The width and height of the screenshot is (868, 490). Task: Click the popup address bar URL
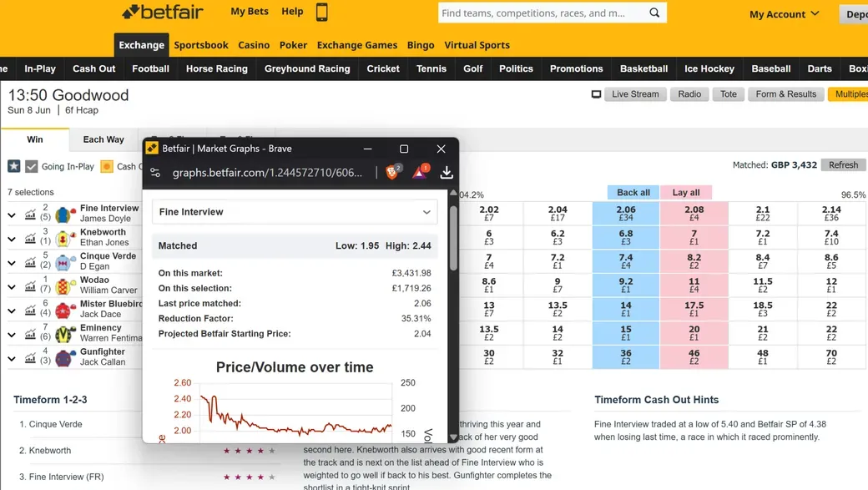(267, 173)
